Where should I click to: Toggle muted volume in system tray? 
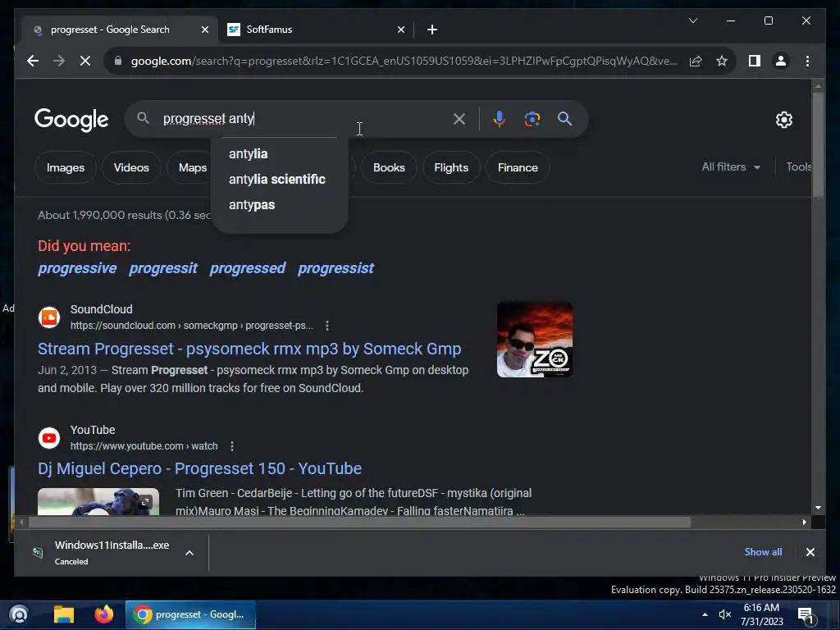pyautogui.click(x=725, y=614)
